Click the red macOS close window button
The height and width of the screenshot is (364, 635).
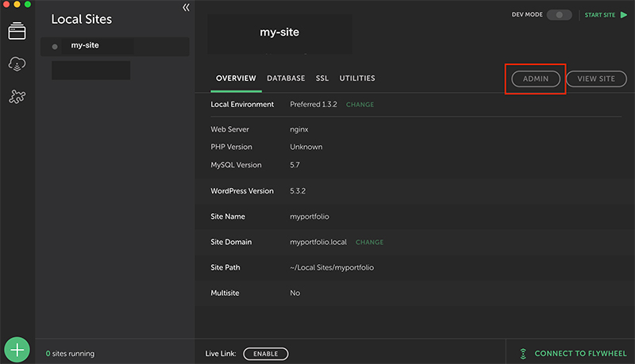6,4
